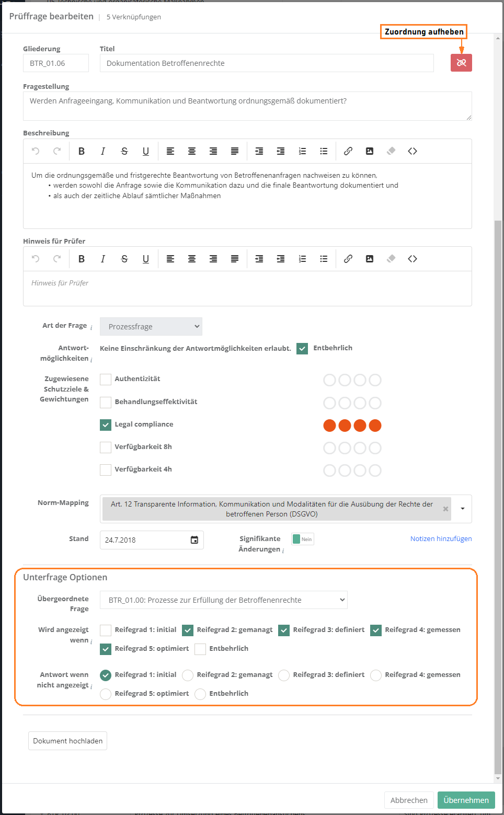
Task: Open calendar picker in Stand field
Action: (194, 540)
